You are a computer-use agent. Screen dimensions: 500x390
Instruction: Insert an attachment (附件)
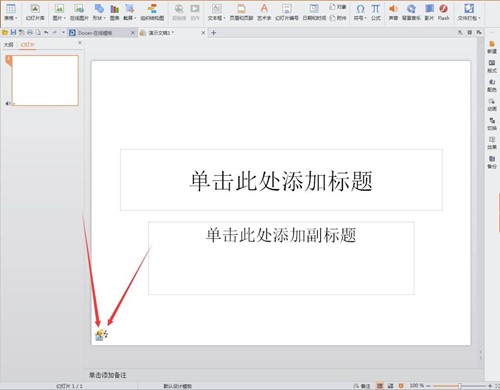pyautogui.click(x=338, y=18)
